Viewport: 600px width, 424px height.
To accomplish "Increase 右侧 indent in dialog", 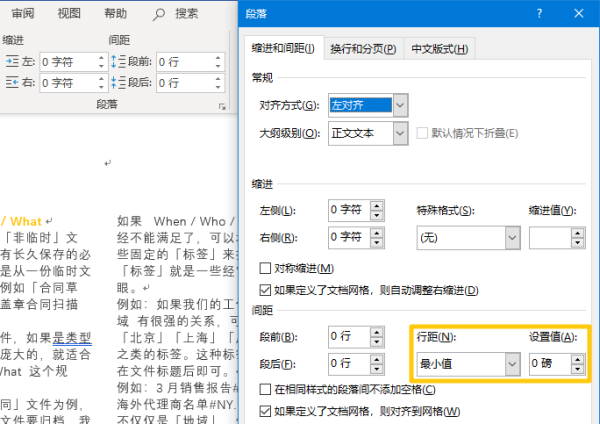I will pyautogui.click(x=377, y=233).
